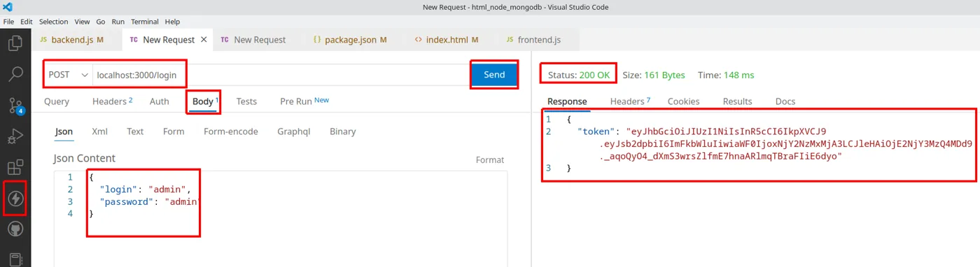Select Graphql body type
The image size is (980, 267).
(x=293, y=131)
